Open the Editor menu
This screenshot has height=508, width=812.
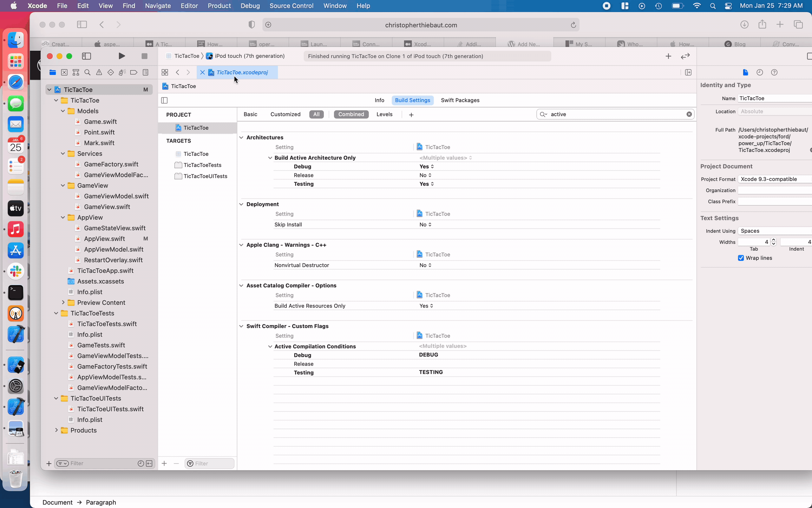[189, 6]
